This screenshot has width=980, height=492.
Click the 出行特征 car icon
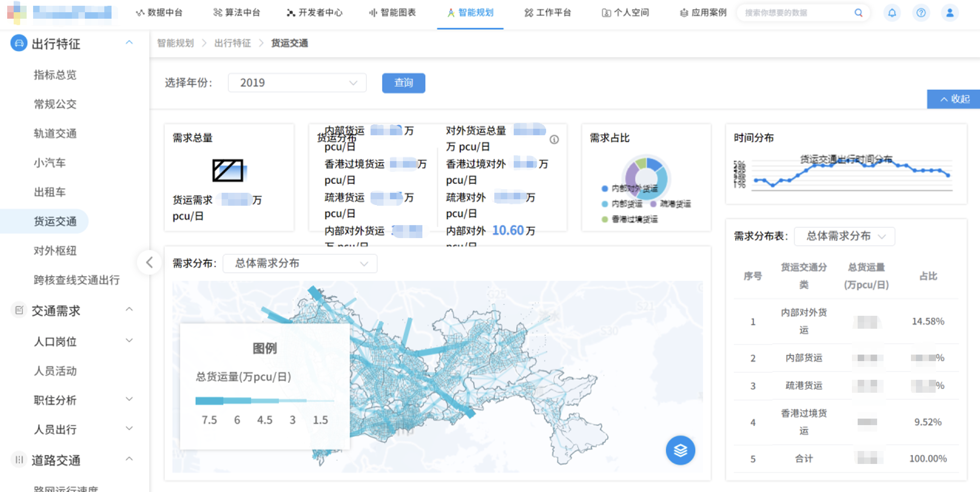[19, 43]
